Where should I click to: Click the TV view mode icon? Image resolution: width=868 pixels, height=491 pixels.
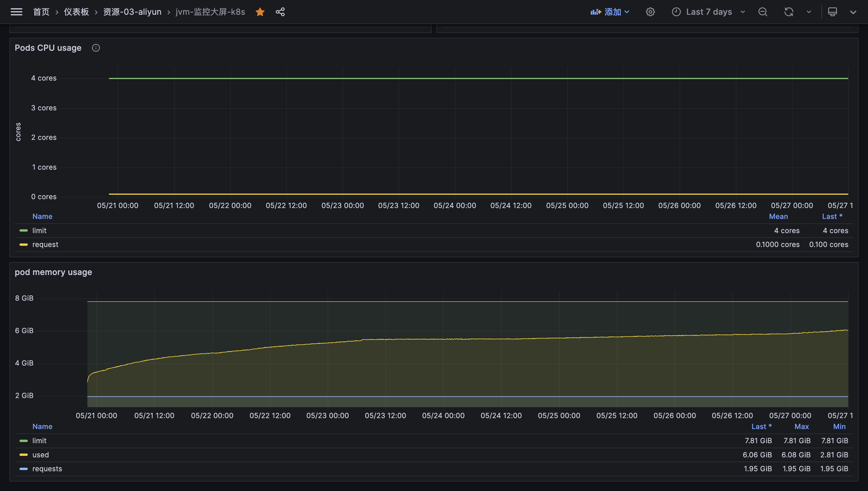point(832,12)
